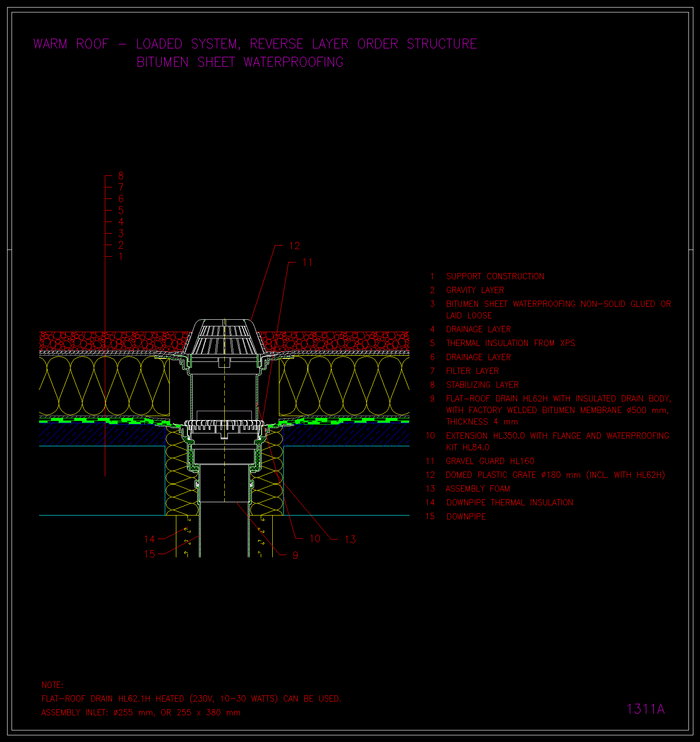Click the domed plastic grate in the drawing
The width and height of the screenshot is (700, 742).
(225, 336)
